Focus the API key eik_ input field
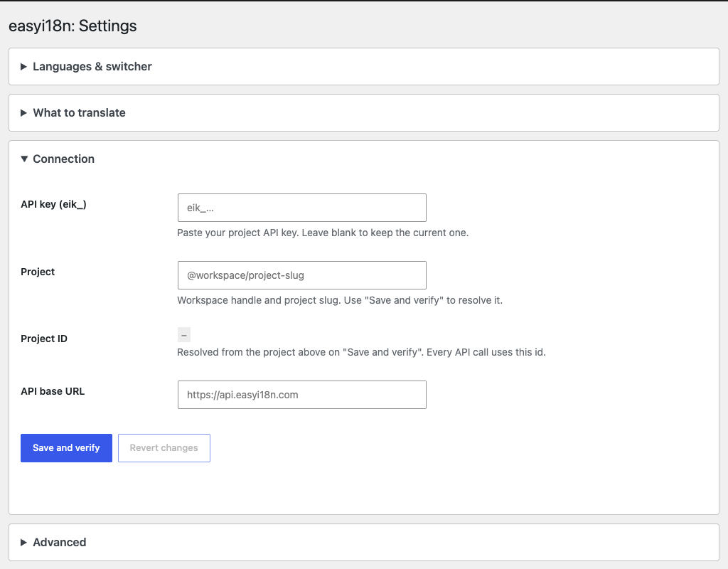 pyautogui.click(x=301, y=208)
